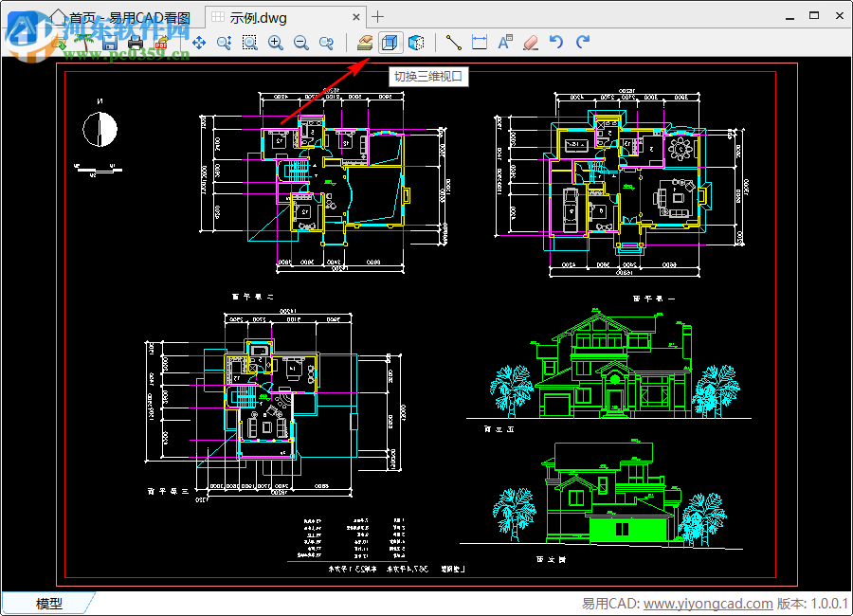Open a new tab with plus button
Image resolution: width=853 pixels, height=616 pixels.
click(x=378, y=16)
